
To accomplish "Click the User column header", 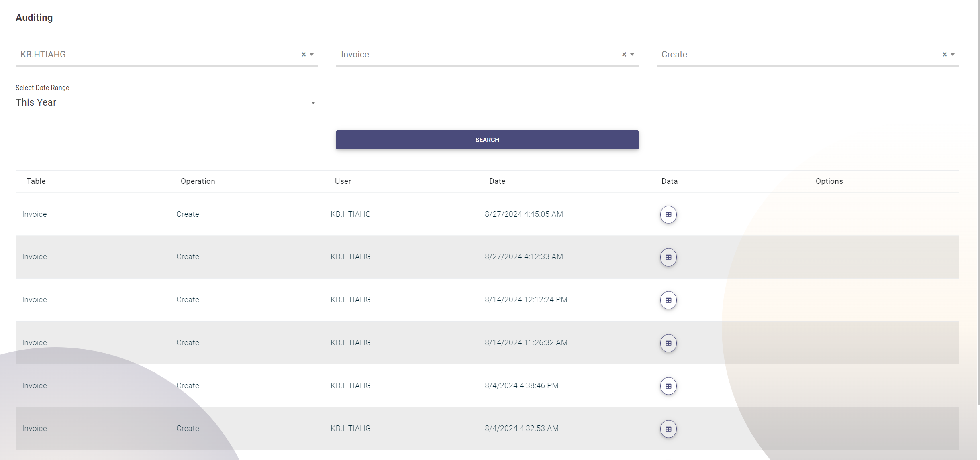I will click(343, 181).
